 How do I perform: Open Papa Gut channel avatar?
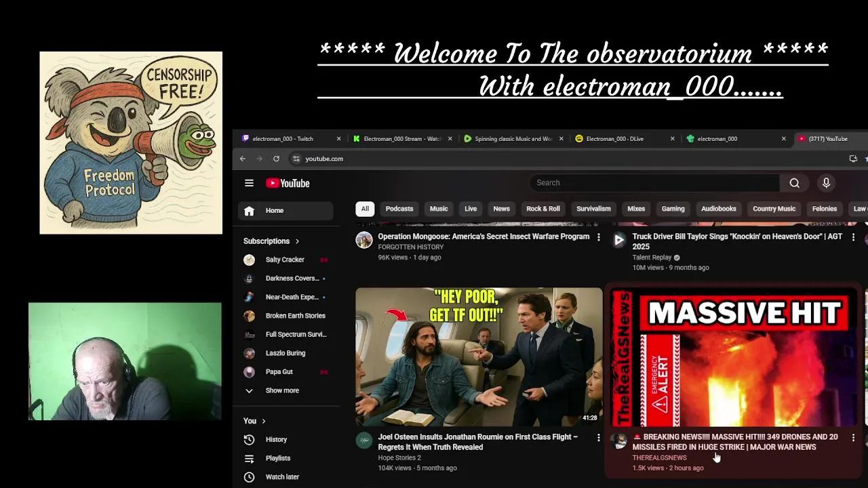click(x=250, y=371)
